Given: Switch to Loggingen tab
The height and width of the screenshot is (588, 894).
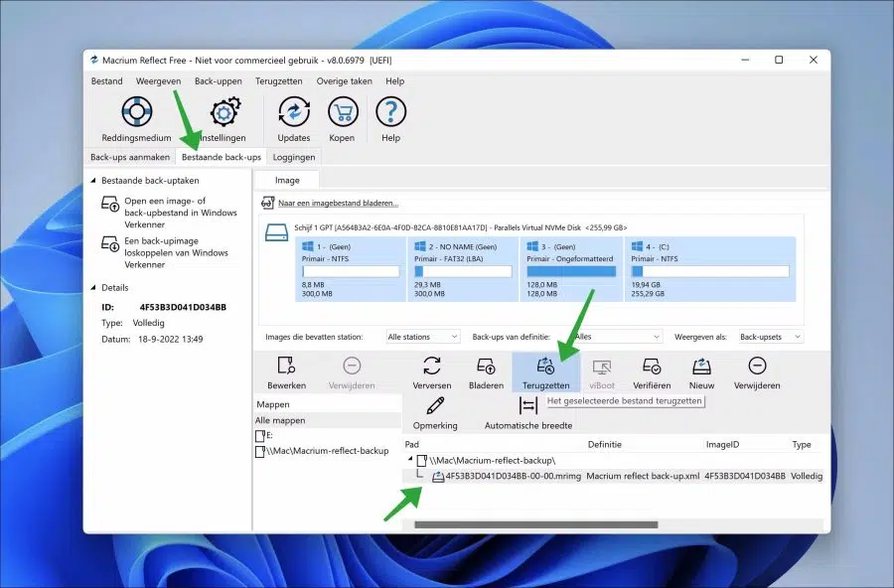Looking at the screenshot, I should pos(294,157).
